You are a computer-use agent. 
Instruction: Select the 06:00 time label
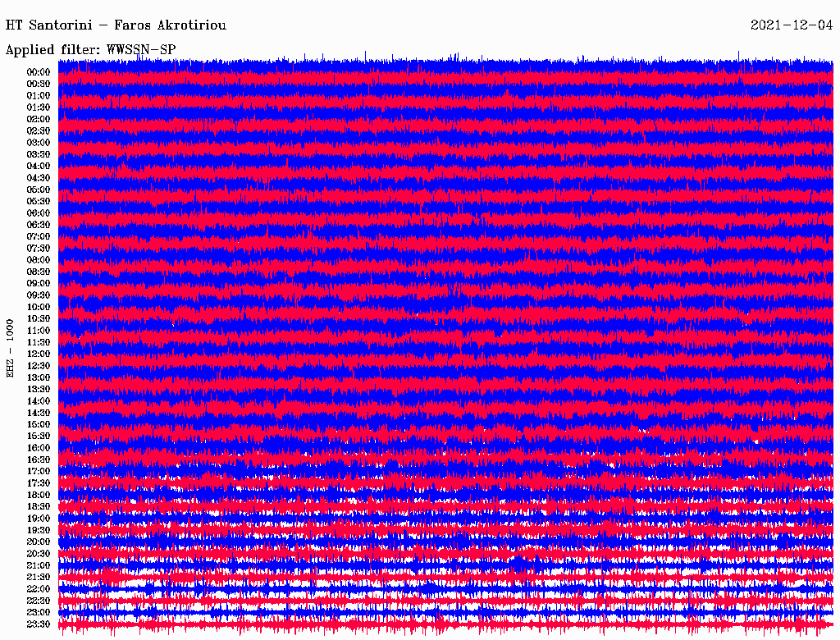[38, 213]
